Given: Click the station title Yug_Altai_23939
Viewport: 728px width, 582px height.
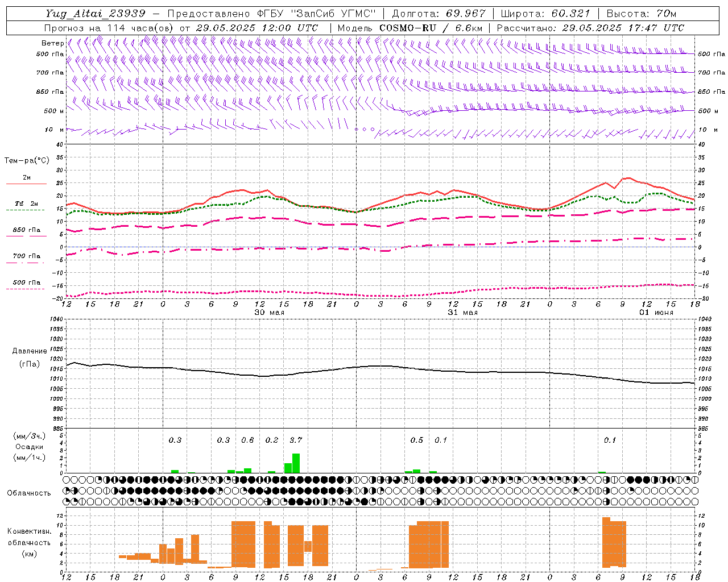Looking at the screenshot, I should coord(96,14).
